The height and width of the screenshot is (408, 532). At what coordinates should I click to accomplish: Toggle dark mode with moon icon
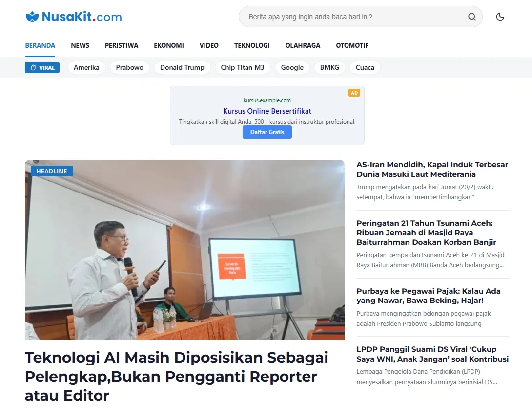[x=500, y=17]
